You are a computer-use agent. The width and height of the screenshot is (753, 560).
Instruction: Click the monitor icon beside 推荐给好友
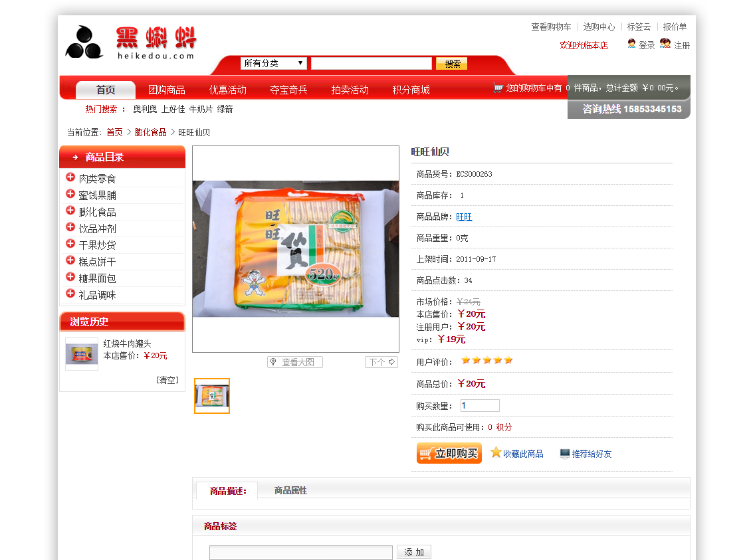565,454
